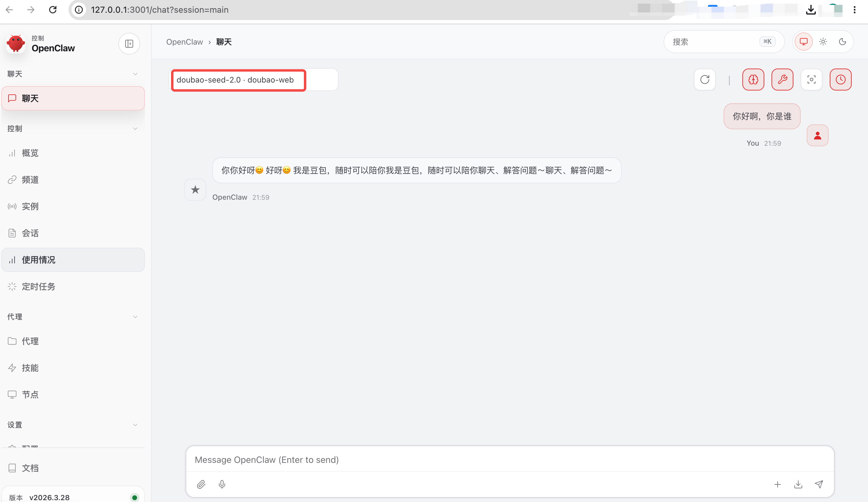Click the user message 你好啊，你是谁
The width and height of the screenshot is (868, 502).
pyautogui.click(x=762, y=116)
